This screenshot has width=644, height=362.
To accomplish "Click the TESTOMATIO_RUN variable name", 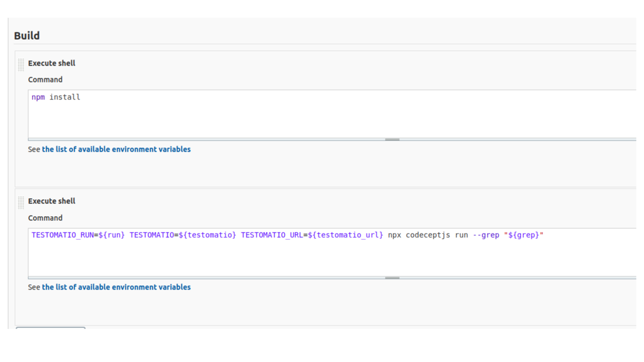I will pos(62,235).
